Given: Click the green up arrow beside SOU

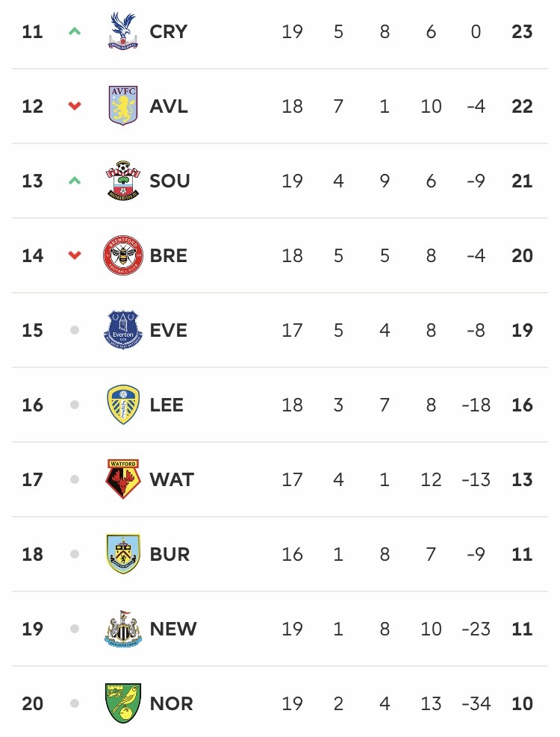Looking at the screenshot, I should (75, 181).
